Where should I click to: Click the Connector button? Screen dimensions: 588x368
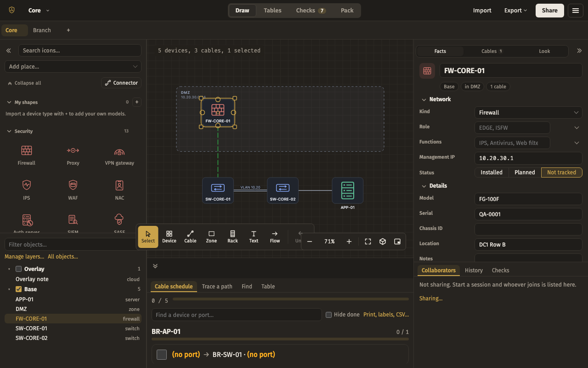[121, 83]
